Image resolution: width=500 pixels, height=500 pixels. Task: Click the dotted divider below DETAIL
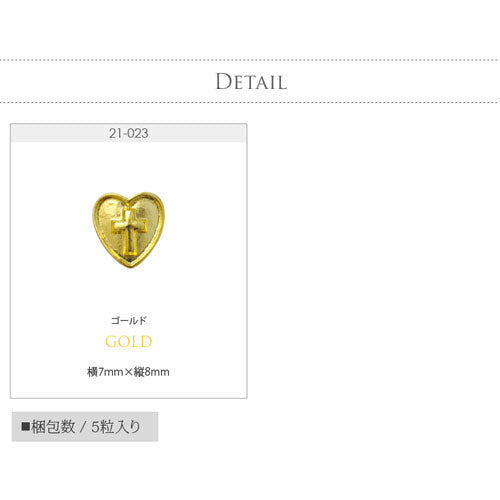pos(250,102)
